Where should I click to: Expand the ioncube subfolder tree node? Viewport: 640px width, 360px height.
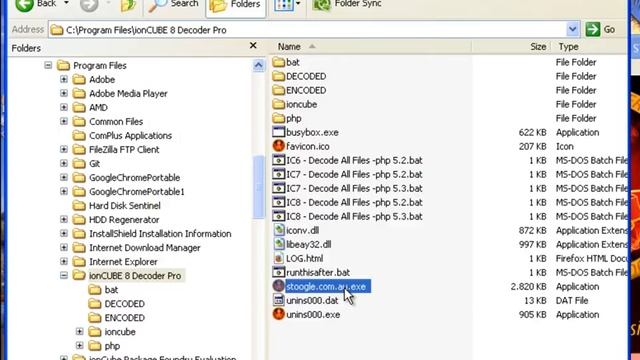tap(80, 331)
